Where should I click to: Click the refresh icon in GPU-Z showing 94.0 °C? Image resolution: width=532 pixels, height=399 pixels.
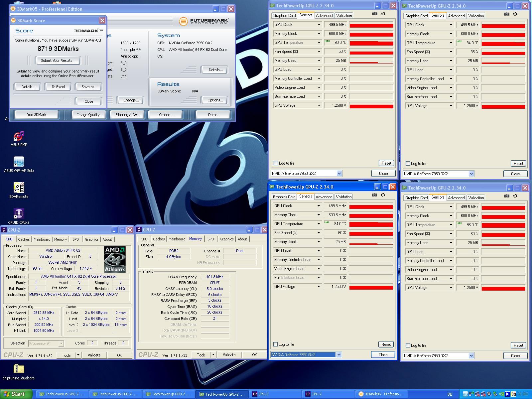(383, 195)
